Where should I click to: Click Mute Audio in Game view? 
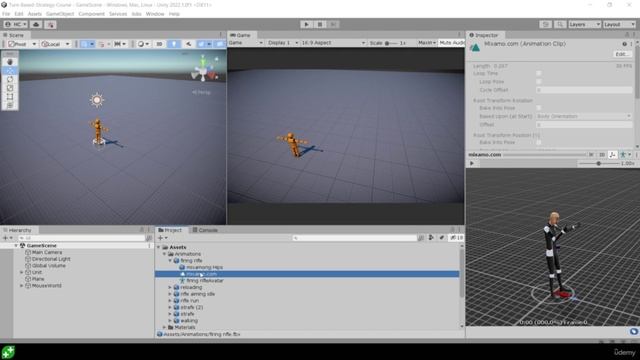452,43
